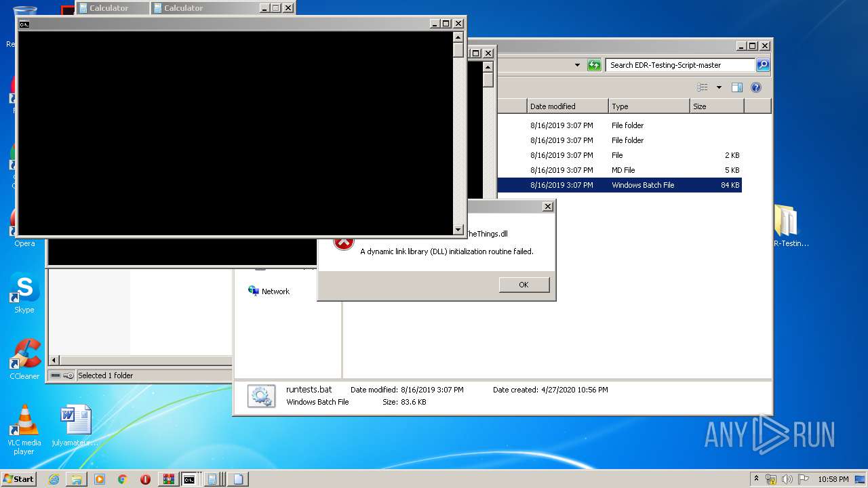Select the first Calculator window title bar
The height and width of the screenshot is (488, 868).
click(112, 8)
